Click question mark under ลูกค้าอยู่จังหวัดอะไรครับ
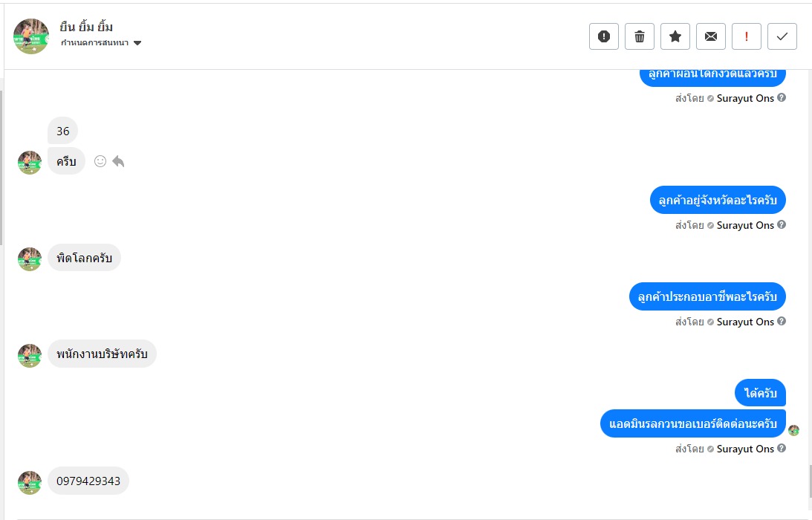The width and height of the screenshot is (812, 520). 782,225
